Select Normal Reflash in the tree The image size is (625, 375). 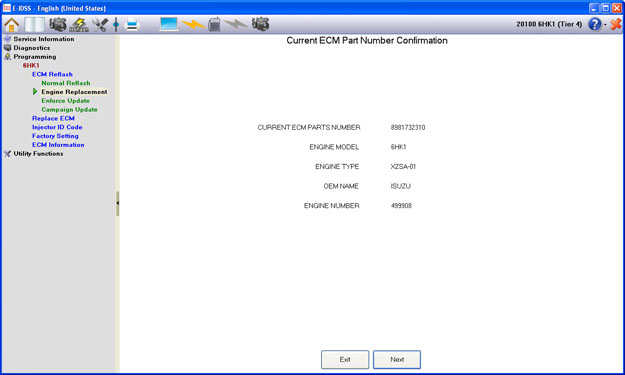[x=66, y=83]
